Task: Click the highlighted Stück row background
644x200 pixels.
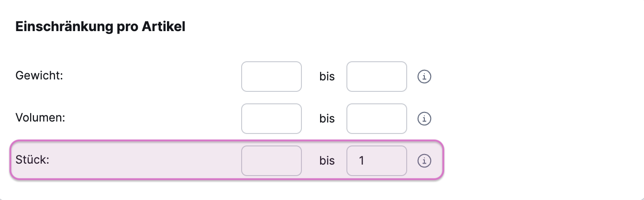Action: point(144,161)
